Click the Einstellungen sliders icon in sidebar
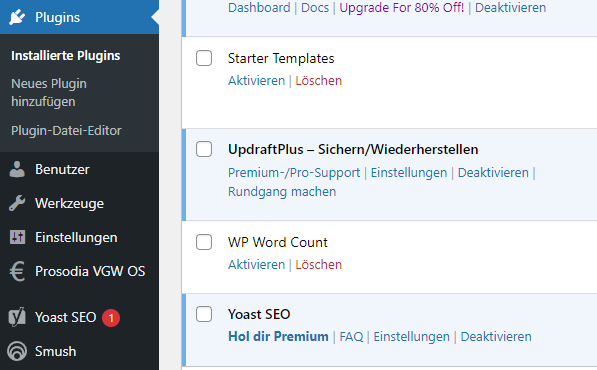Viewport: 597px width, 370px height. [17, 237]
